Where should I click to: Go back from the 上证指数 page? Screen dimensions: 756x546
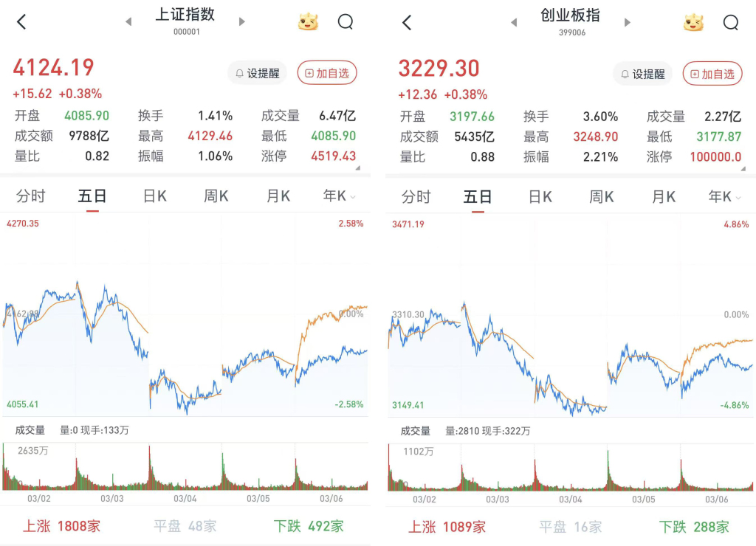pyautogui.click(x=21, y=22)
